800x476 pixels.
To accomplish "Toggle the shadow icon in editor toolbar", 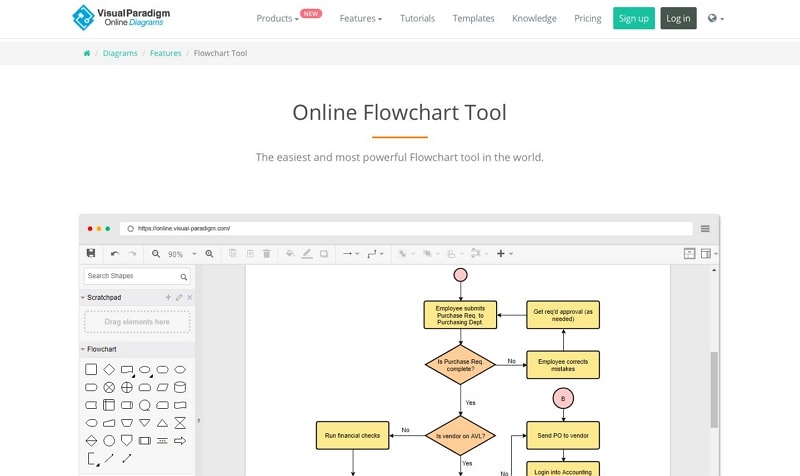I will 324,254.
